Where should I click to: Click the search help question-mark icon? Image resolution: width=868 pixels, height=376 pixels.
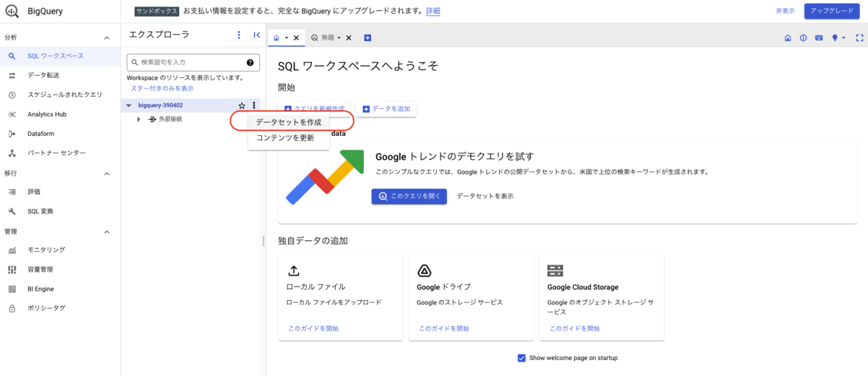coord(250,63)
